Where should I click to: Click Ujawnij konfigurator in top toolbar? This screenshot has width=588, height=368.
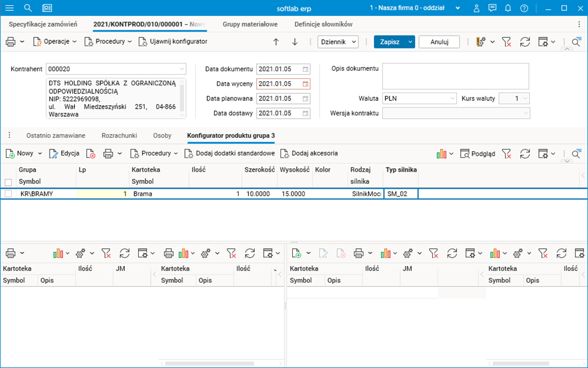[173, 41]
